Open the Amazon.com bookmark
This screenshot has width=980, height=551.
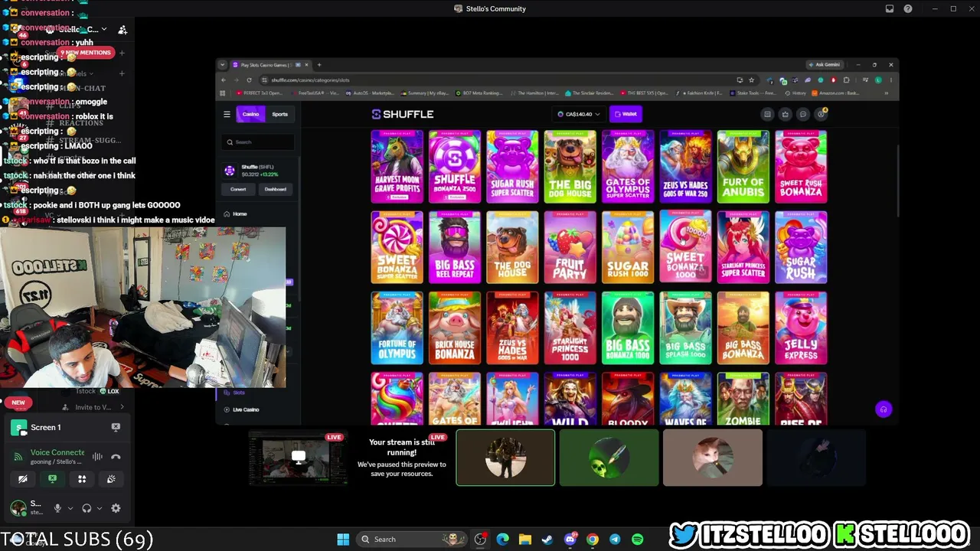[837, 93]
